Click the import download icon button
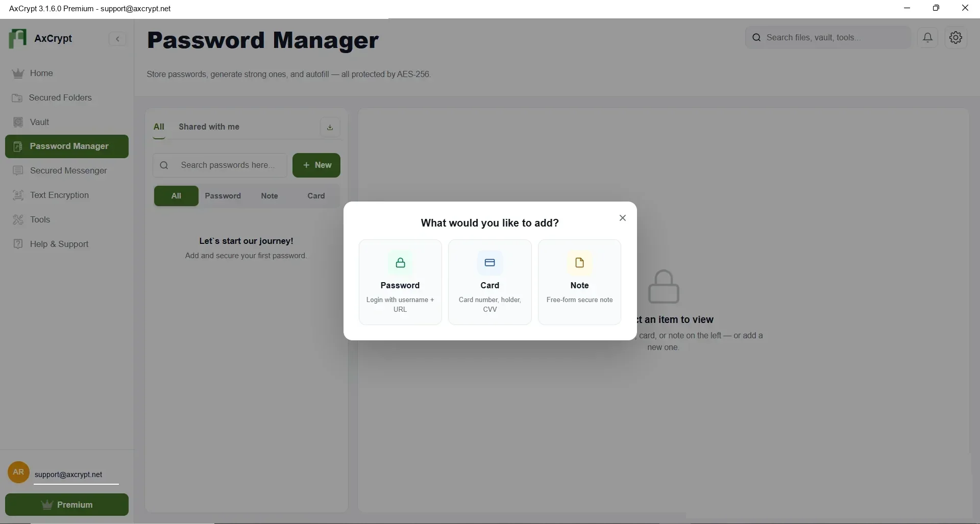 pos(330,128)
